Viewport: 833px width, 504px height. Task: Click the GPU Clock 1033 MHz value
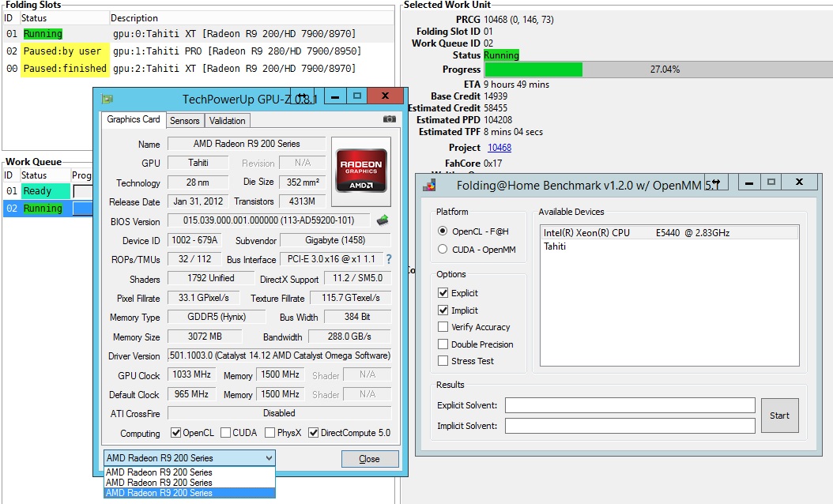[x=192, y=374]
